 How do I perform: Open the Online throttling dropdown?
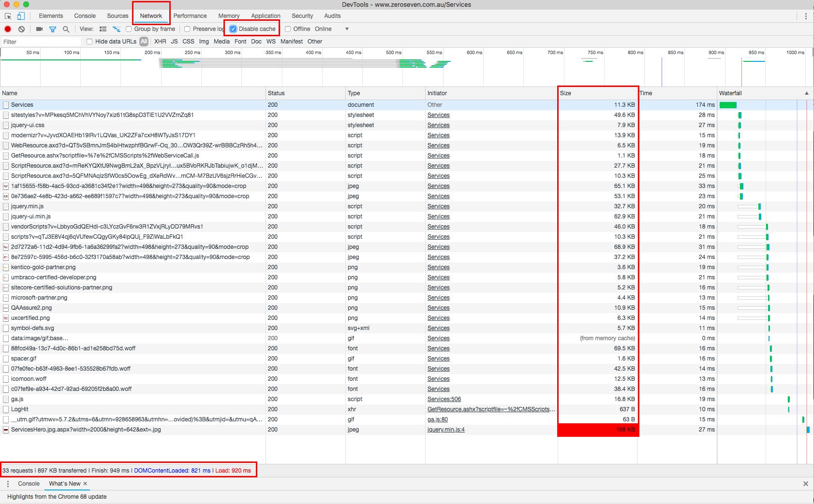click(347, 29)
